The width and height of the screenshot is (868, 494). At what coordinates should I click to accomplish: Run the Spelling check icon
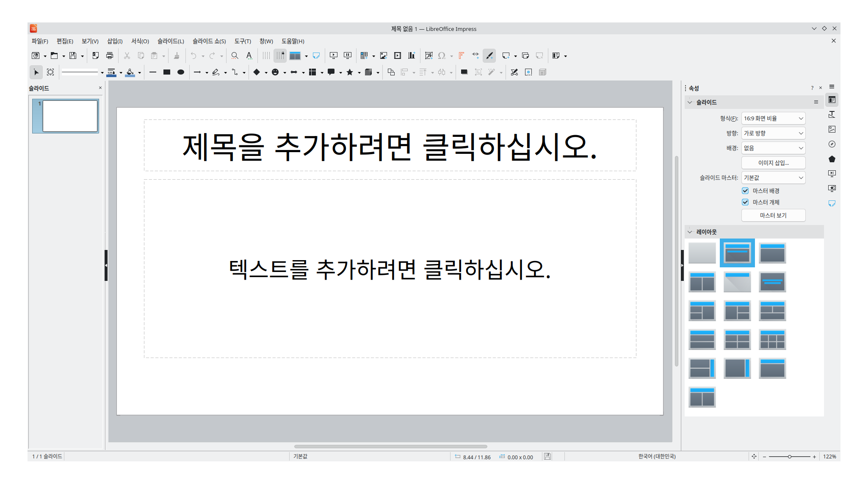point(249,56)
